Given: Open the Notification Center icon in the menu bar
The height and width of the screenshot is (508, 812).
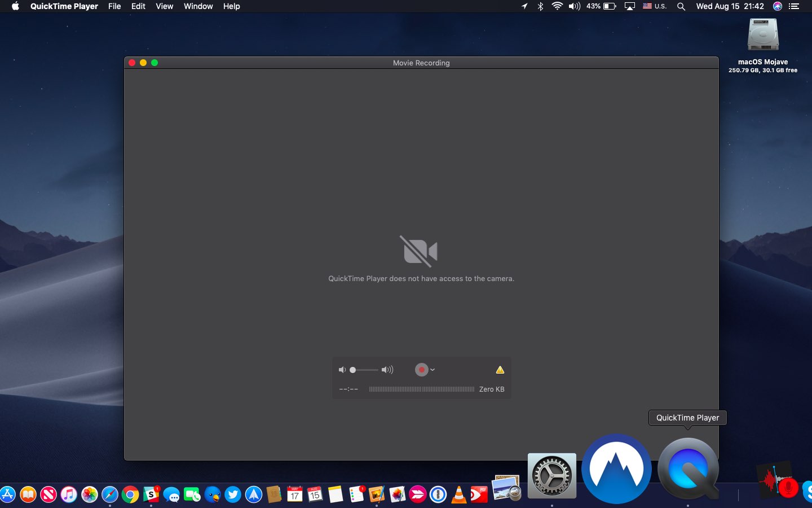Looking at the screenshot, I should (x=794, y=6).
